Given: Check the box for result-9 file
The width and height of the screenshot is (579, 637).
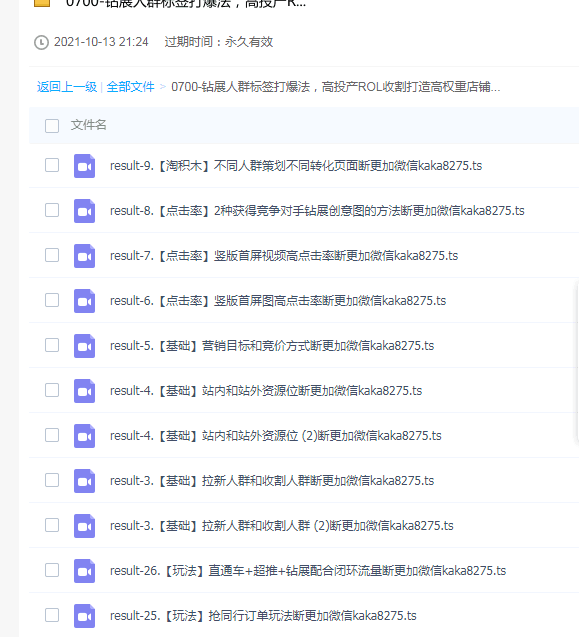Looking at the screenshot, I should (52, 165).
